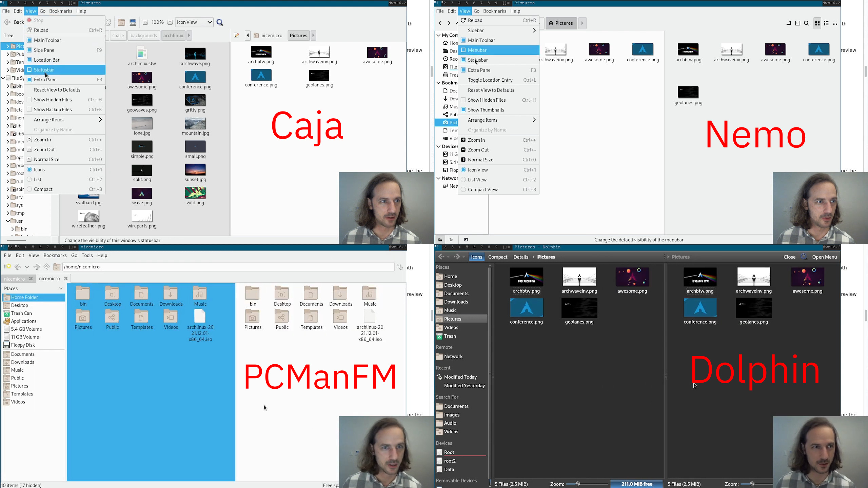Select Modified Today in Dolphin places
868x488 pixels.
coord(460,377)
